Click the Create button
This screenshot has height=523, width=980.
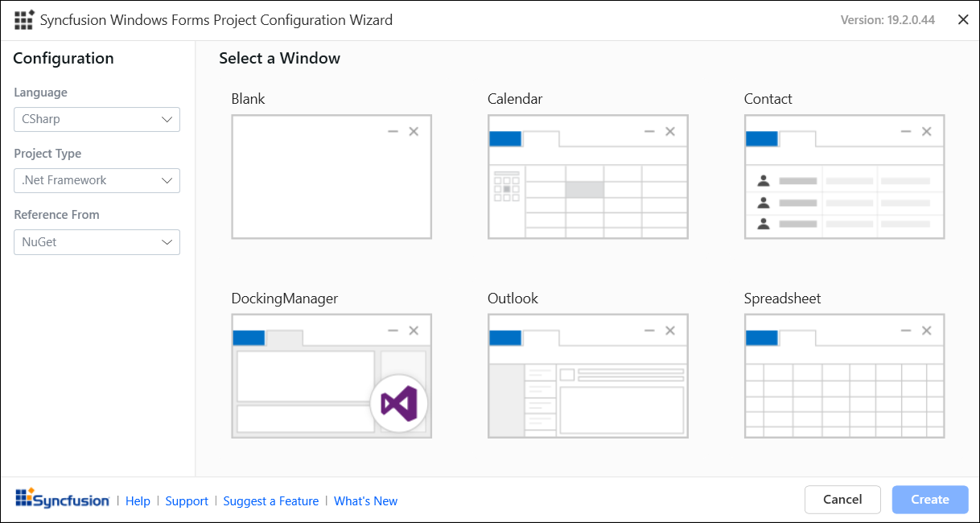[930, 500]
